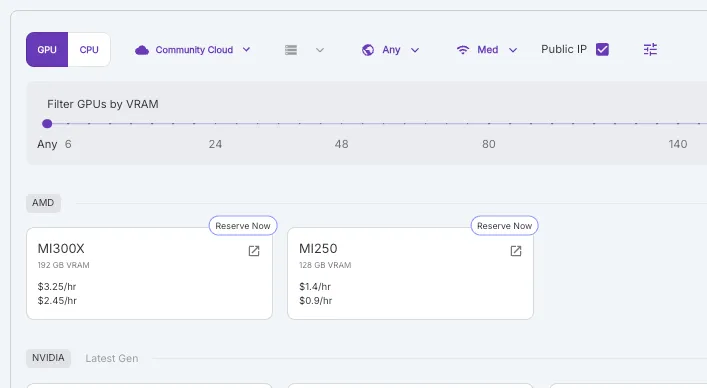Click the wifi bandwidth icon

tap(463, 50)
